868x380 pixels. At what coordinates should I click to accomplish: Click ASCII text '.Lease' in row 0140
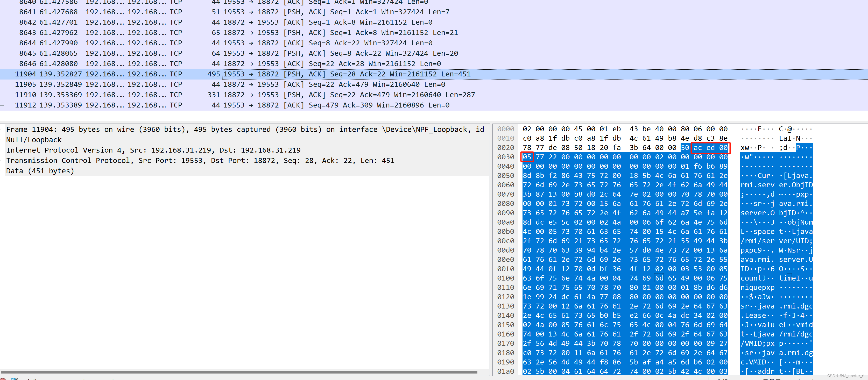click(x=753, y=316)
